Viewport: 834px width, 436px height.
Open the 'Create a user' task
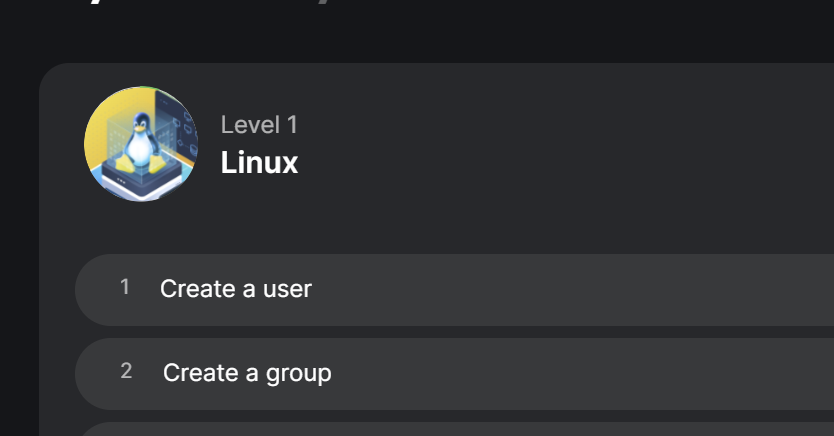point(454,290)
